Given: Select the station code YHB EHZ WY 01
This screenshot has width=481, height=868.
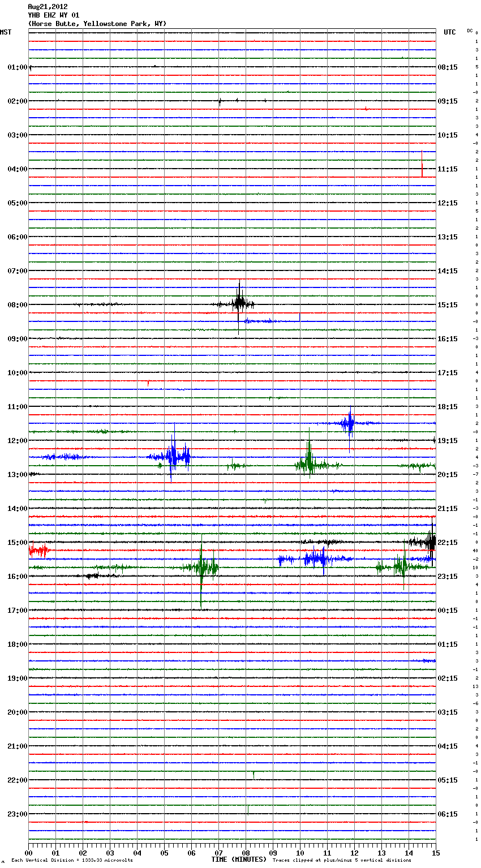Looking at the screenshot, I should 54,15.
